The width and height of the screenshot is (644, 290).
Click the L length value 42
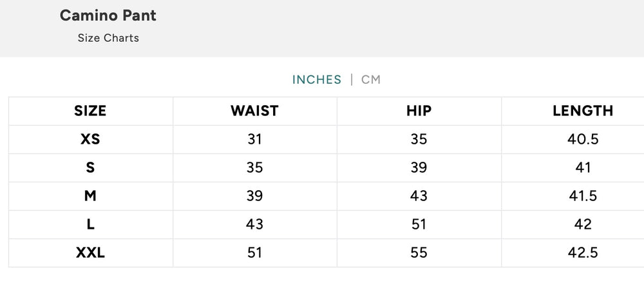coord(583,224)
